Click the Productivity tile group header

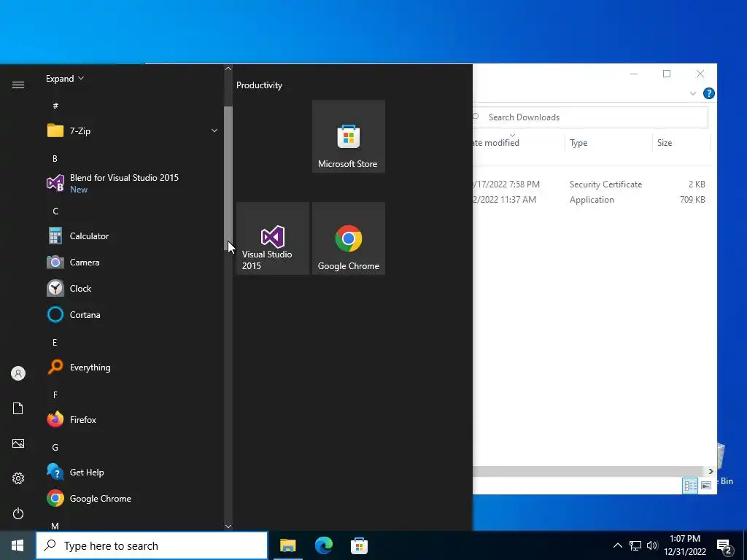(x=259, y=85)
